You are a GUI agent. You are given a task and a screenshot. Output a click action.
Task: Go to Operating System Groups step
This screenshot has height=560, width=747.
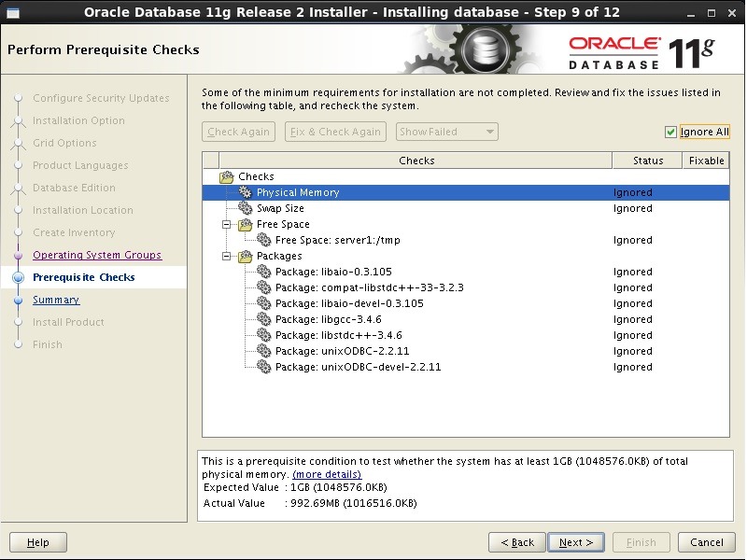97,255
